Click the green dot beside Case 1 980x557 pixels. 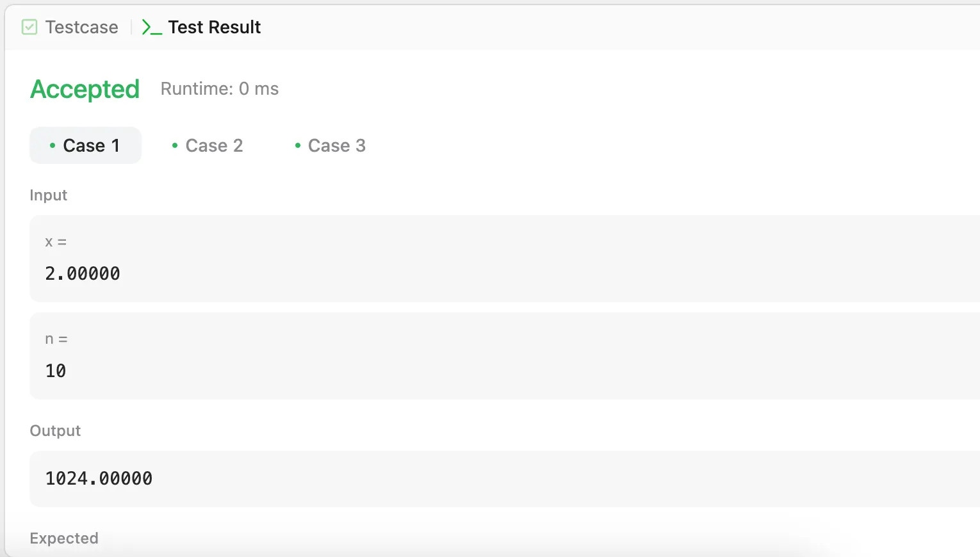click(53, 145)
